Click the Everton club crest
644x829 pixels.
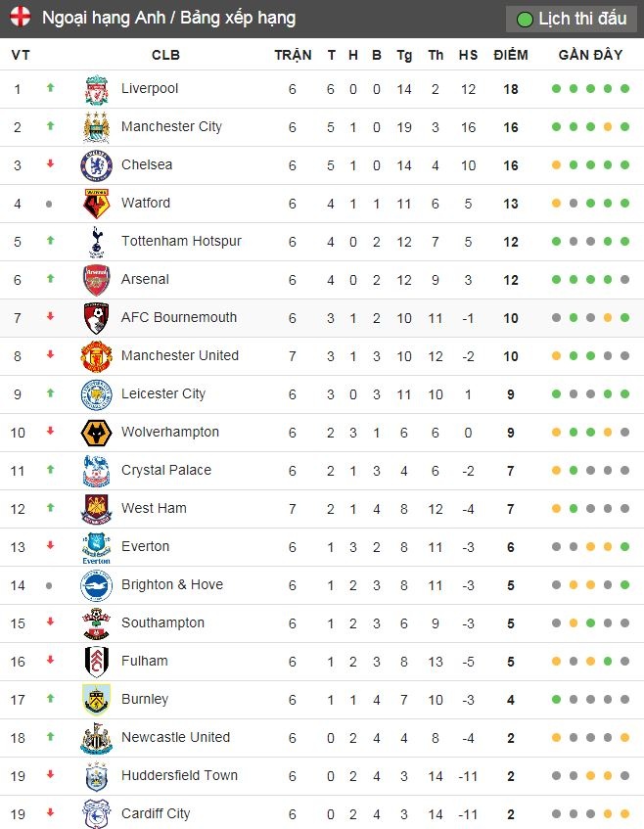click(95, 546)
